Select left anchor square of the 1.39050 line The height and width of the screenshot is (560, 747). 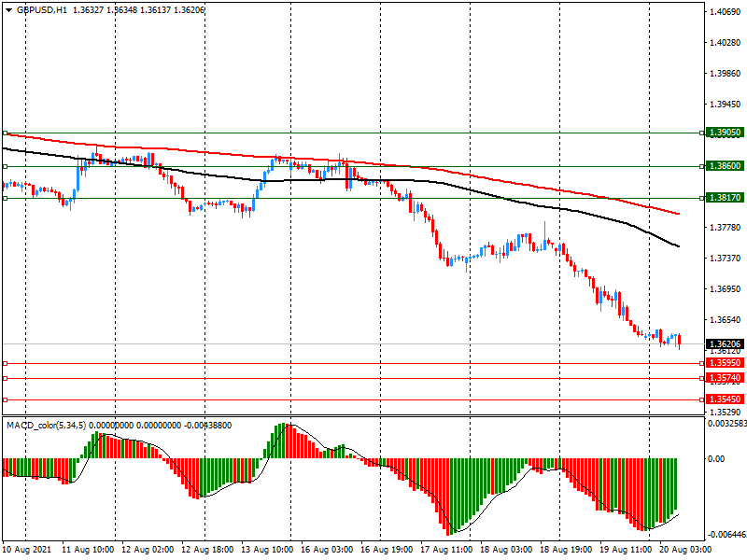[x=6, y=133]
